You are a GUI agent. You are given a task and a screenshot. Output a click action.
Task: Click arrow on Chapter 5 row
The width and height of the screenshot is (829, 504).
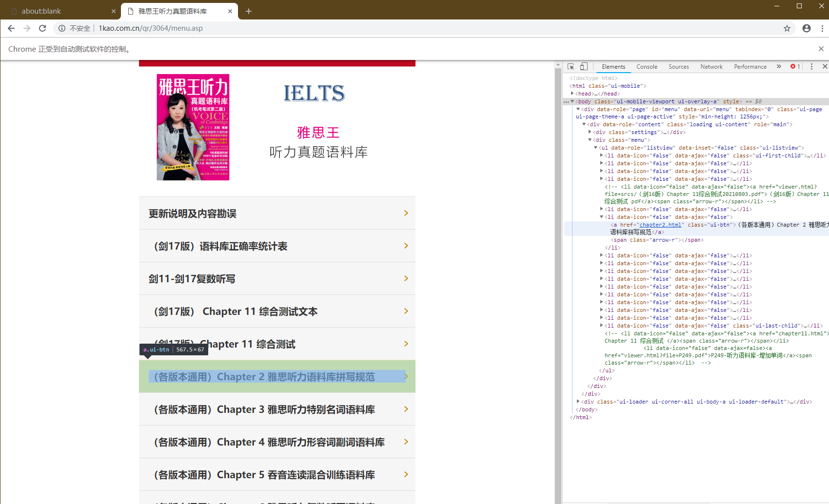click(x=406, y=474)
